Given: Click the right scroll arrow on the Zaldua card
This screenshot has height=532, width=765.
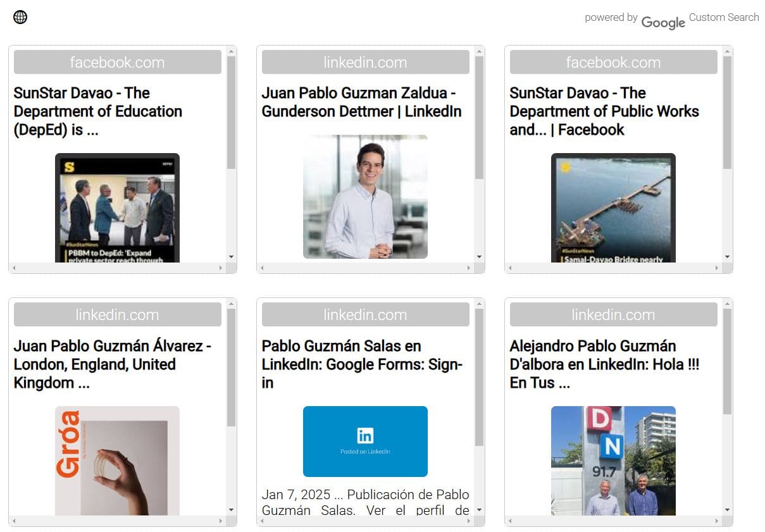Looking at the screenshot, I should pos(469,268).
